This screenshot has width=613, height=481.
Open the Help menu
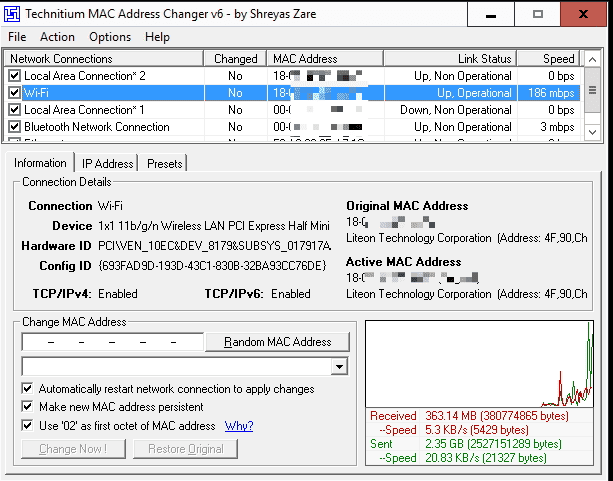[x=157, y=37]
